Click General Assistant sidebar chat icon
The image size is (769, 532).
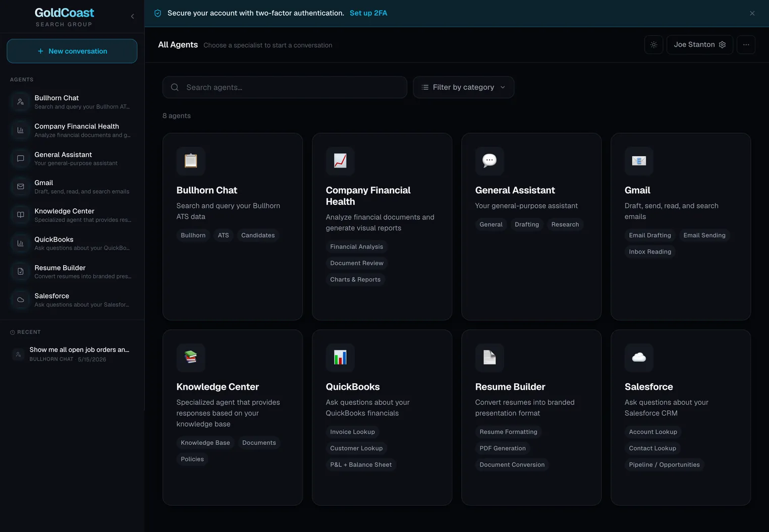tap(21, 158)
